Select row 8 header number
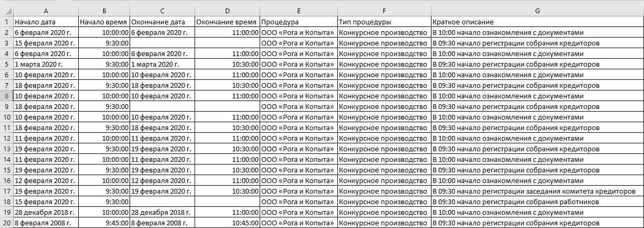Screen dimensions: 644x228 tap(6, 96)
